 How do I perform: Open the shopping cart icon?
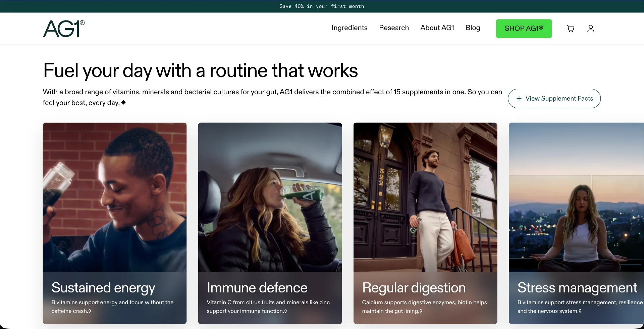pos(571,29)
